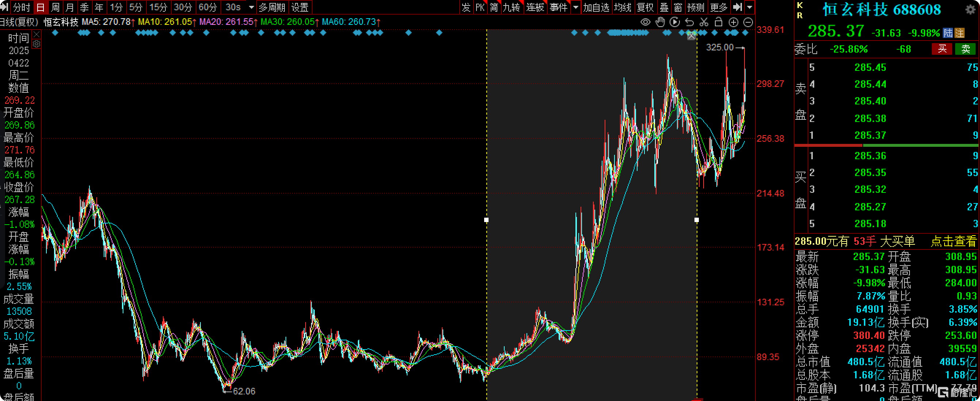
Task: Close the left data tooltip panel
Action: tap(37, 35)
